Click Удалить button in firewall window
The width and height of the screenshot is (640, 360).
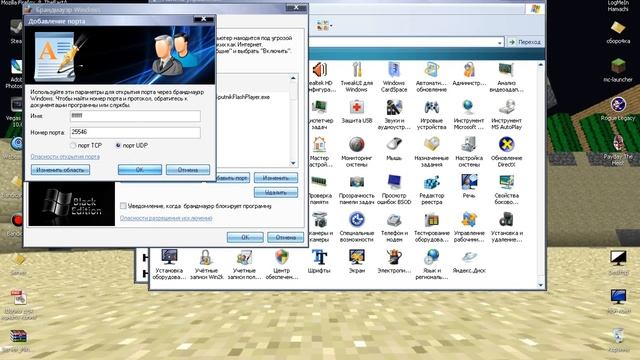click(276, 192)
